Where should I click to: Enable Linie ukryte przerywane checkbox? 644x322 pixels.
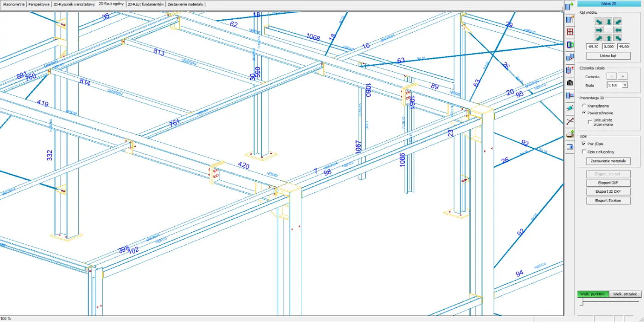[590, 121]
